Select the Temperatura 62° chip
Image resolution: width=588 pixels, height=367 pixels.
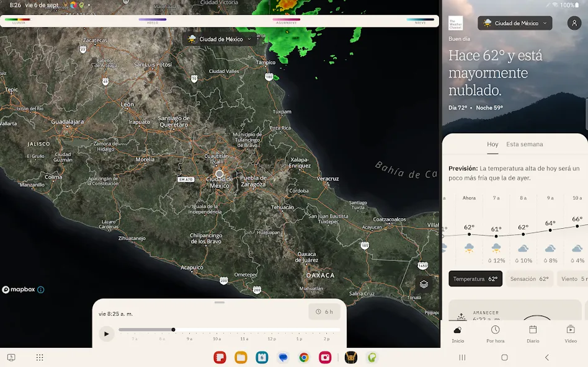click(x=475, y=279)
